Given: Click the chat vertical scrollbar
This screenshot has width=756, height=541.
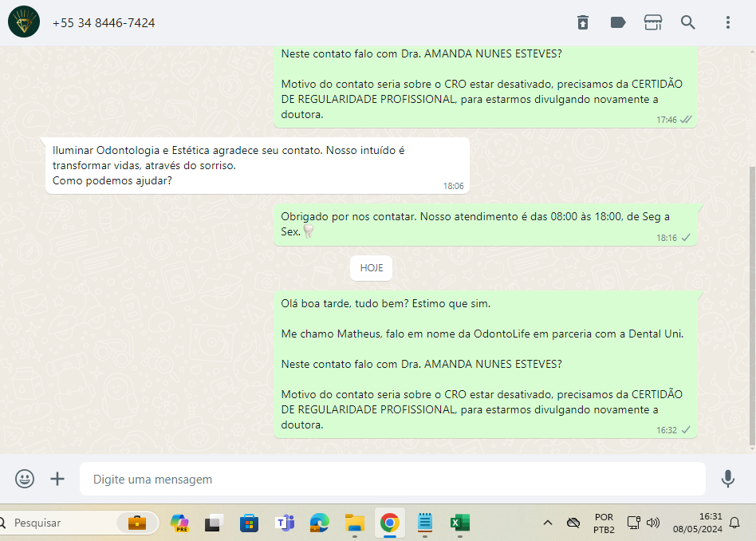Looking at the screenshot, I should (x=752, y=306).
